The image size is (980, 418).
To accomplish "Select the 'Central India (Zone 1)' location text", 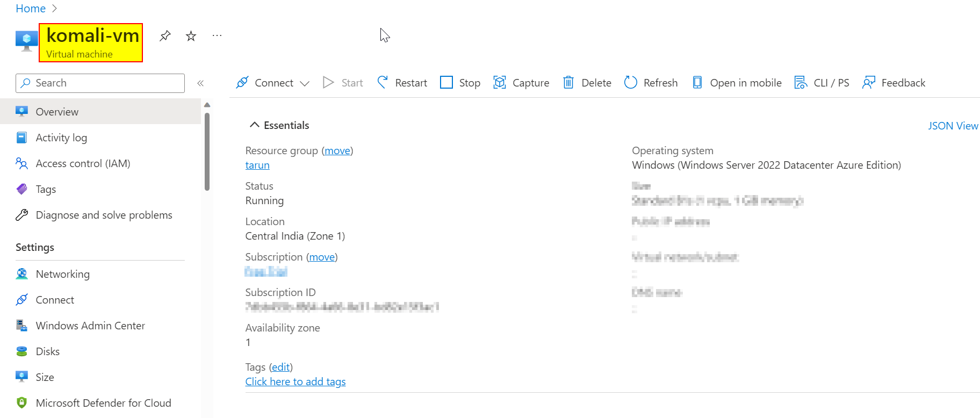I will (295, 236).
